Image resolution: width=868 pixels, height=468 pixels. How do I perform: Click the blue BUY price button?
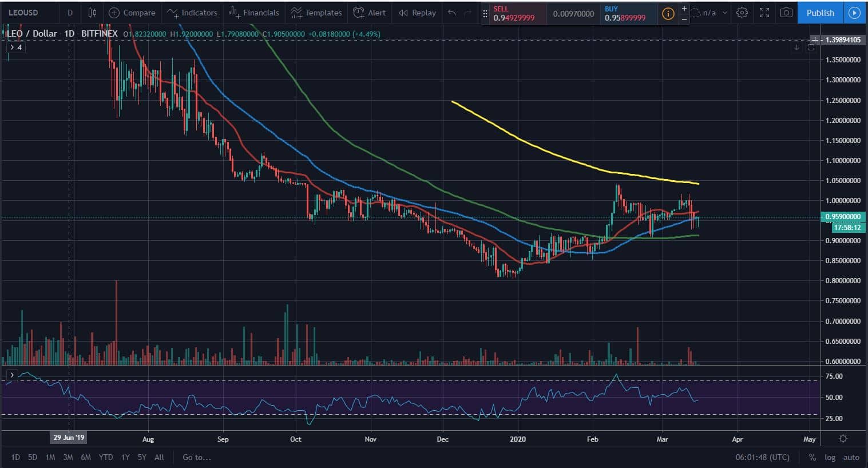point(628,13)
